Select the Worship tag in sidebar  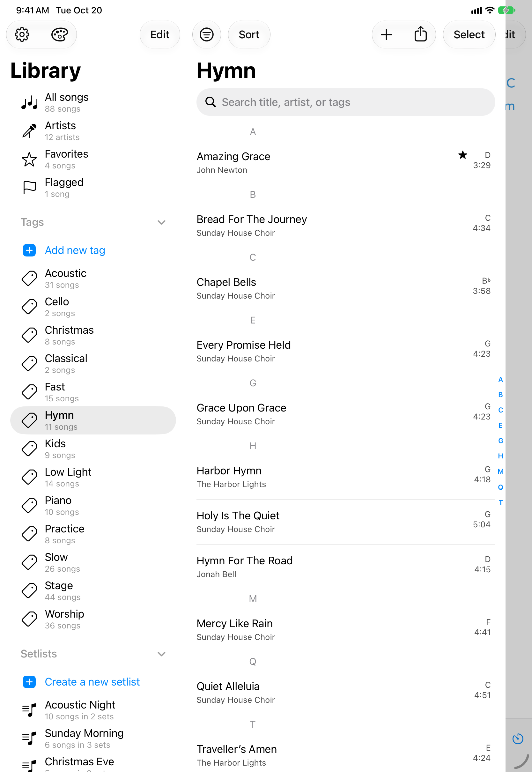pyautogui.click(x=93, y=619)
